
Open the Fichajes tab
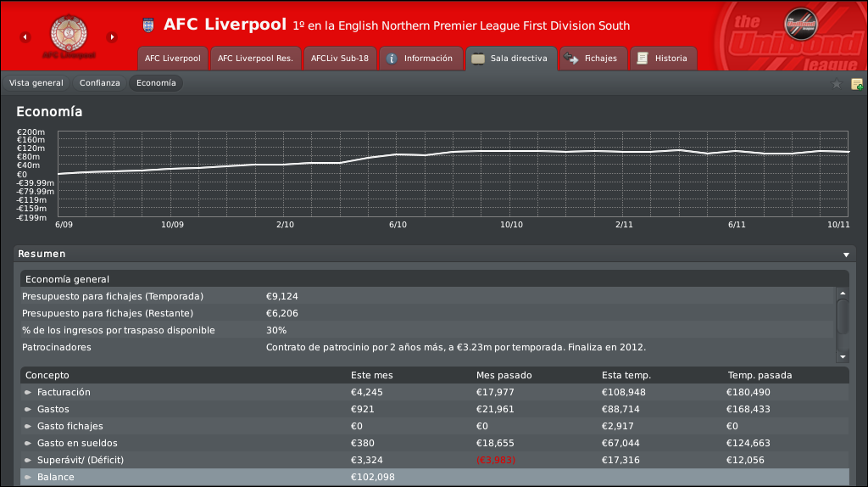(x=593, y=59)
